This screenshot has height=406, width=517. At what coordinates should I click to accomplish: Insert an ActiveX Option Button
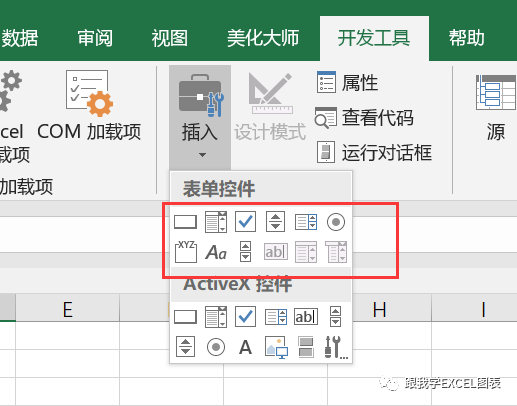(x=216, y=347)
